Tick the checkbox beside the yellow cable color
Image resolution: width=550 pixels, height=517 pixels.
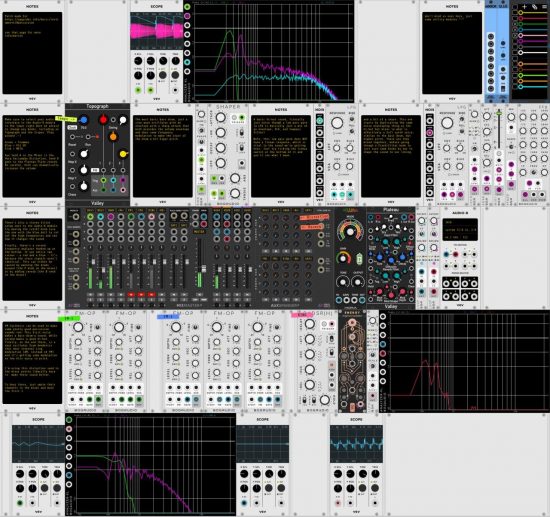(514, 13)
